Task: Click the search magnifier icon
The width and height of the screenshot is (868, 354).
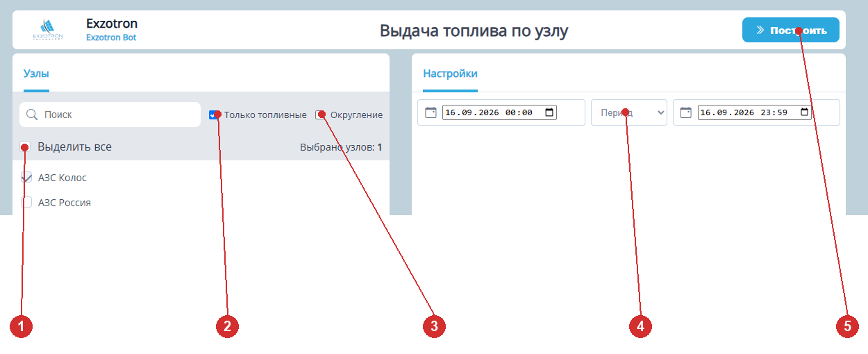Action: click(x=31, y=115)
